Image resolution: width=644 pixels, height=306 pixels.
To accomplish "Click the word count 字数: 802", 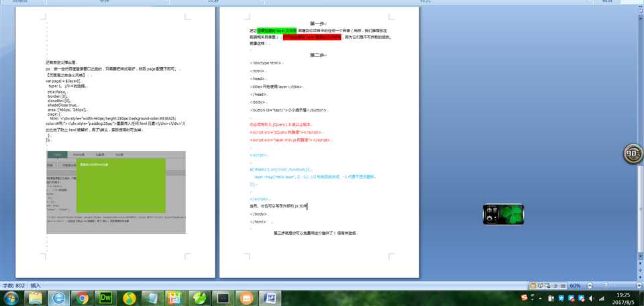I will tap(14, 285).
